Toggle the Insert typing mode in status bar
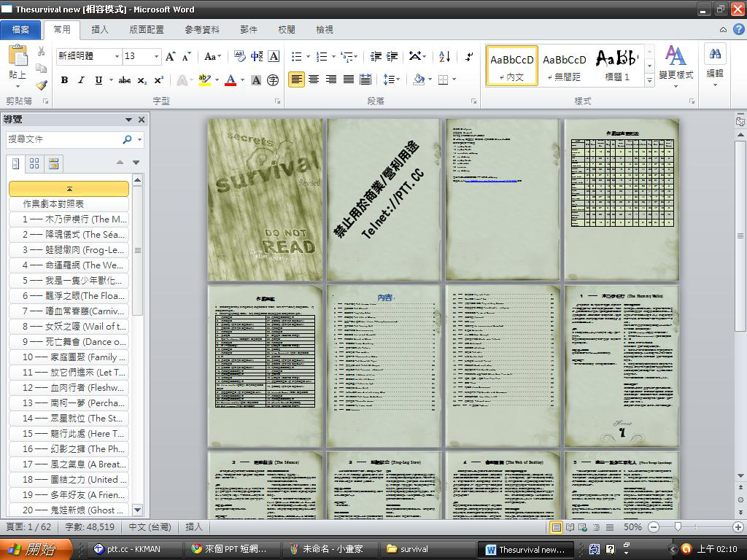 point(194,527)
